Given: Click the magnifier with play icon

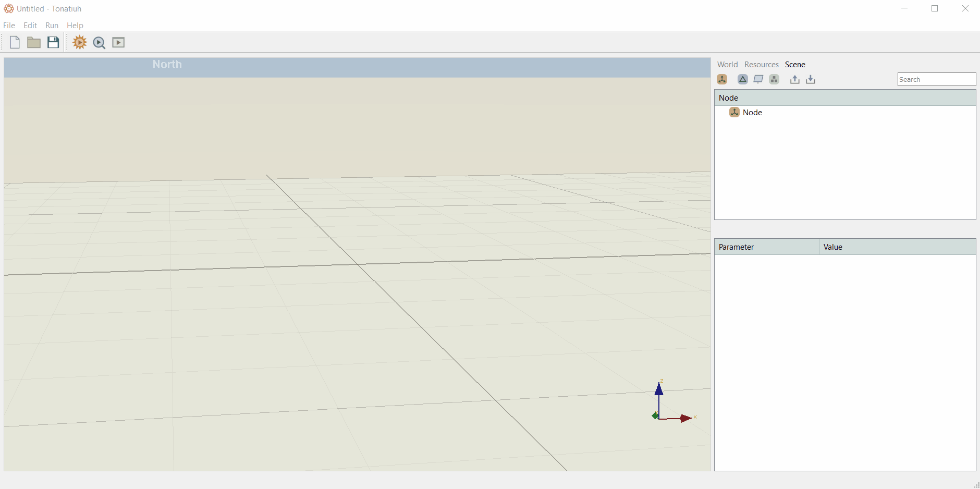Looking at the screenshot, I should (99, 43).
